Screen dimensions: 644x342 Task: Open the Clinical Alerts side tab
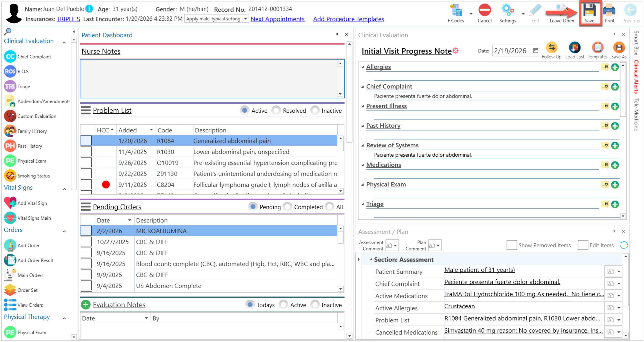[x=636, y=77]
